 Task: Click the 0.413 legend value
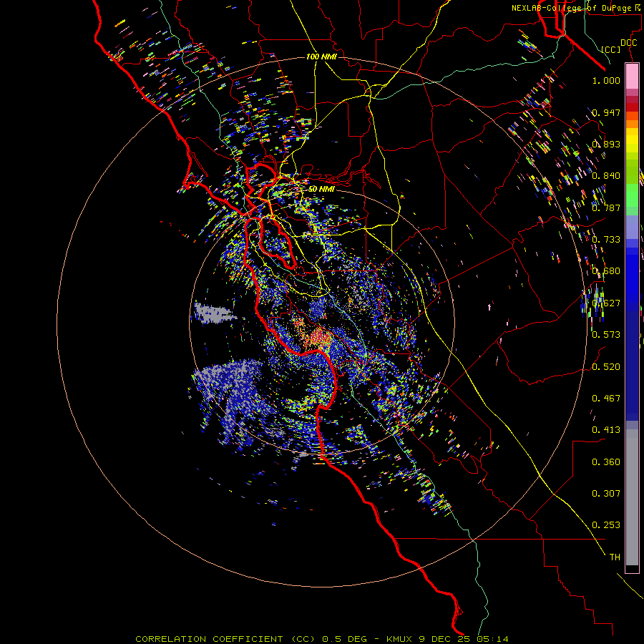coord(606,430)
